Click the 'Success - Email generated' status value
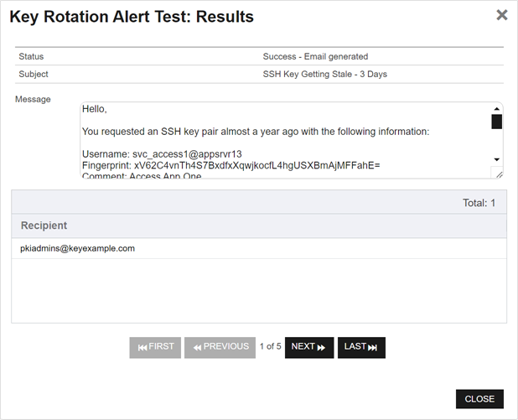Viewport: 518px width, 420px height. [315, 57]
